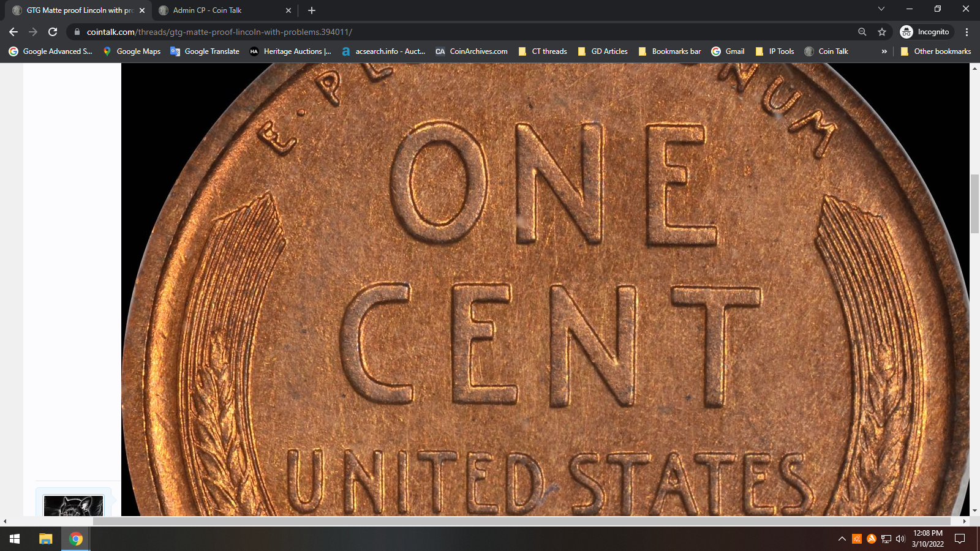Click the vertical scrollbar down arrow
980x551 pixels.
point(974,511)
